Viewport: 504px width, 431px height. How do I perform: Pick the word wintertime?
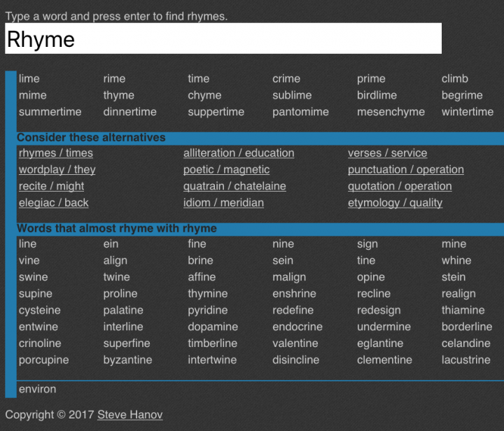468,112
